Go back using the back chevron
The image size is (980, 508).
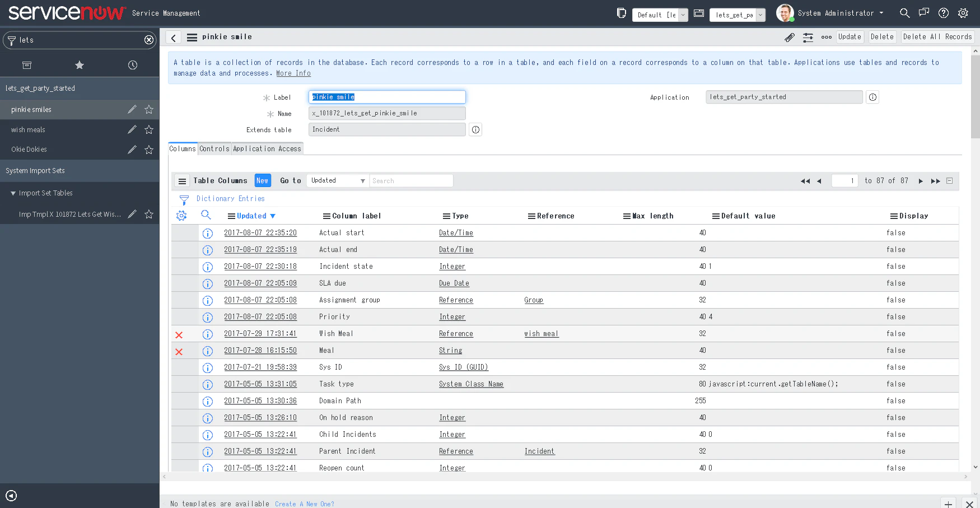pyautogui.click(x=174, y=38)
